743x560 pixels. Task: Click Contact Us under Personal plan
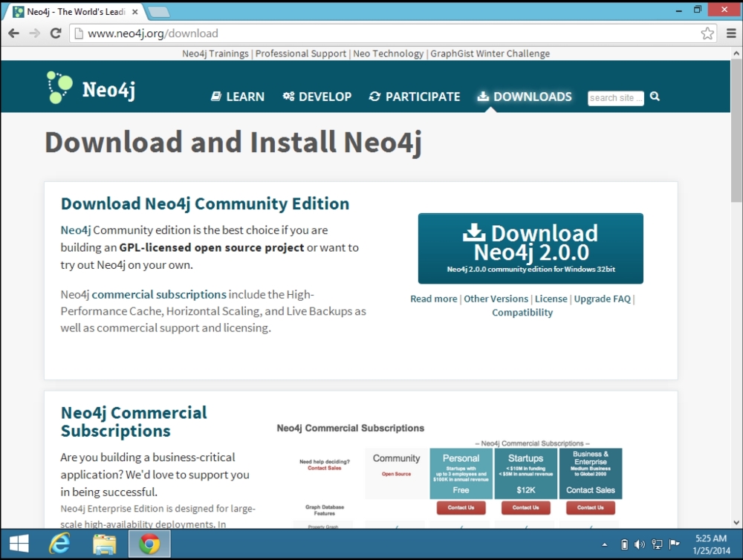tap(461, 508)
